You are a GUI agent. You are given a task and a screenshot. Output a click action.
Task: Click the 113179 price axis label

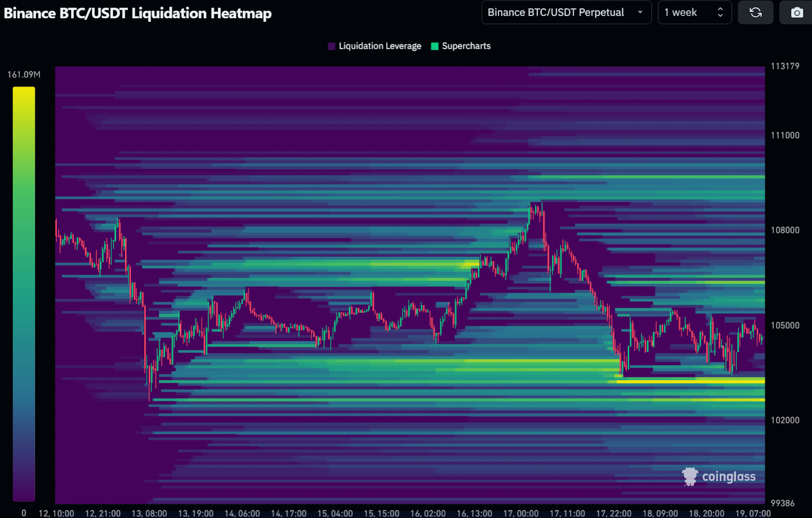coord(785,66)
